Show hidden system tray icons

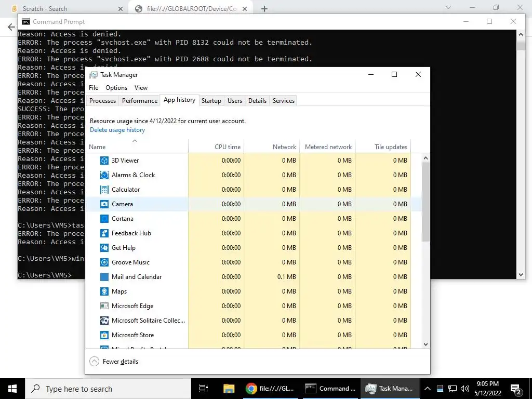coord(428,389)
